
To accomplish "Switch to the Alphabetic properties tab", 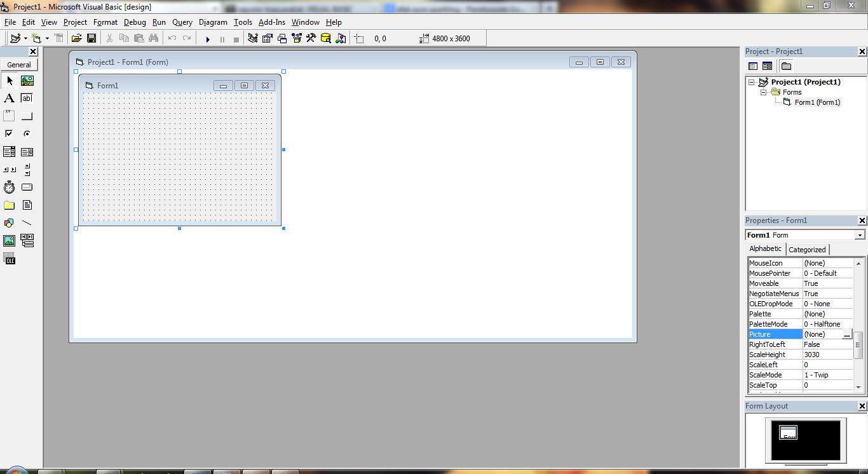I will 765,248.
